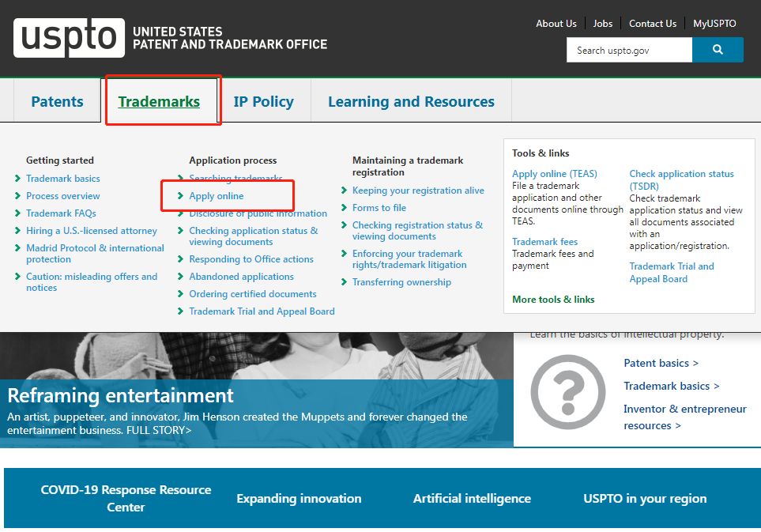Click chevron next to Apply online
The image size is (761, 532).
coord(180,196)
